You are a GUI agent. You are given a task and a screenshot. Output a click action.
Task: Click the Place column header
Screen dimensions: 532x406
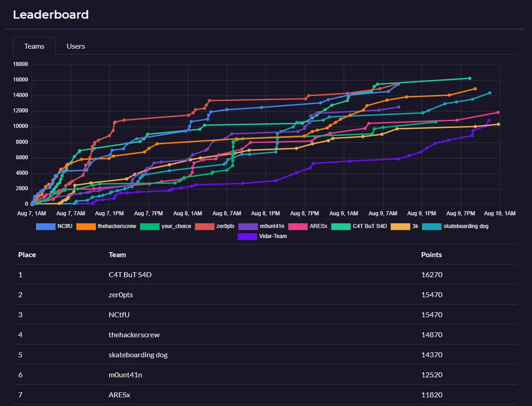click(x=27, y=255)
